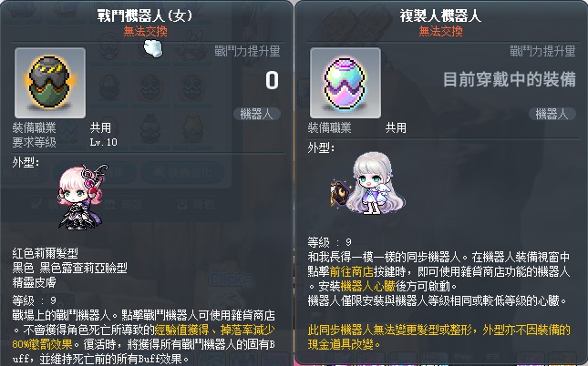Viewport: 588px width, 366px height.
Task: Click the Lv. 10 required level value
Action: click(104, 142)
